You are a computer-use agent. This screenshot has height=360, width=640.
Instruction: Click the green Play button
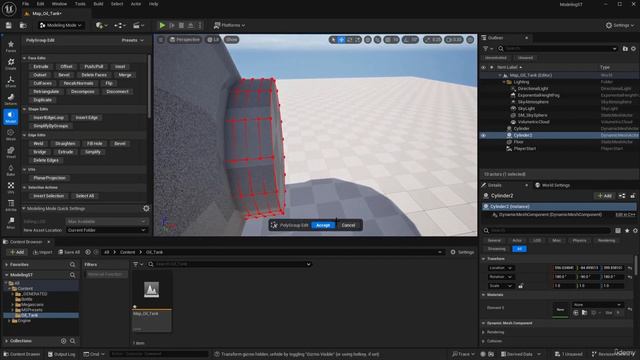point(162,25)
